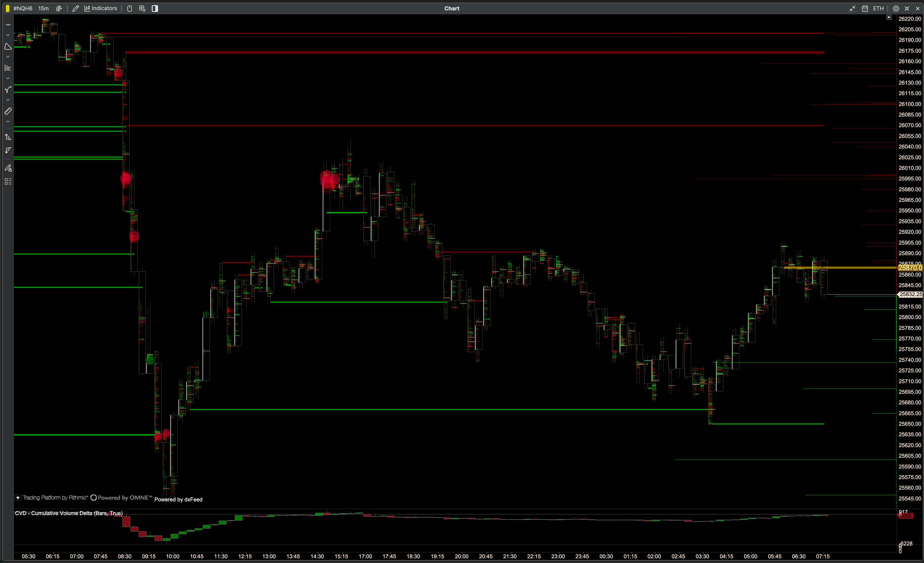
Task: Open the calendar date picker
Action: (865, 8)
